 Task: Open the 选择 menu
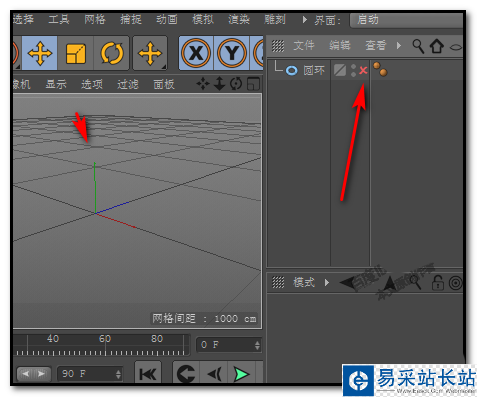tap(23, 19)
